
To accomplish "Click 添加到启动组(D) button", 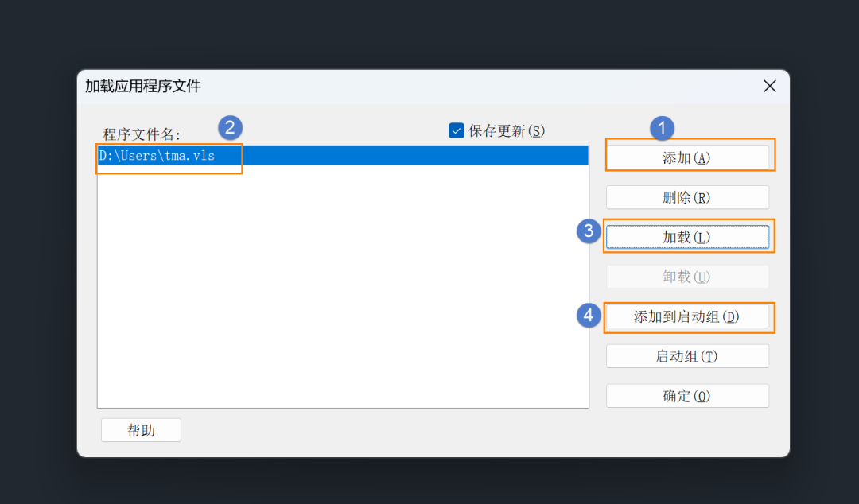I will (x=687, y=316).
